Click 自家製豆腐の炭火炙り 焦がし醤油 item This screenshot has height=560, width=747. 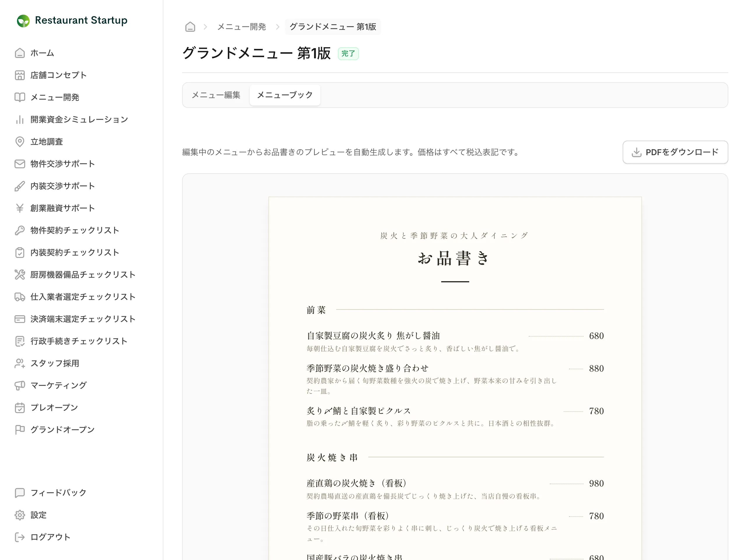click(373, 336)
